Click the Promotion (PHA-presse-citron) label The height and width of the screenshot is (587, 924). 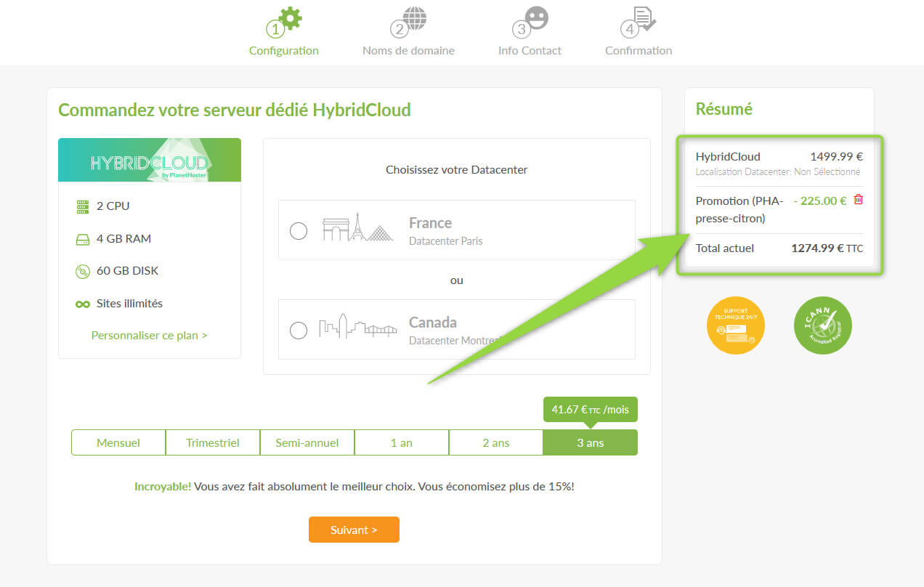(x=739, y=209)
